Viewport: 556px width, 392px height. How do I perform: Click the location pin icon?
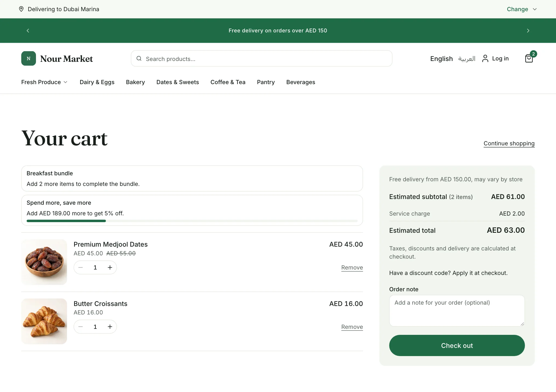[x=21, y=9]
